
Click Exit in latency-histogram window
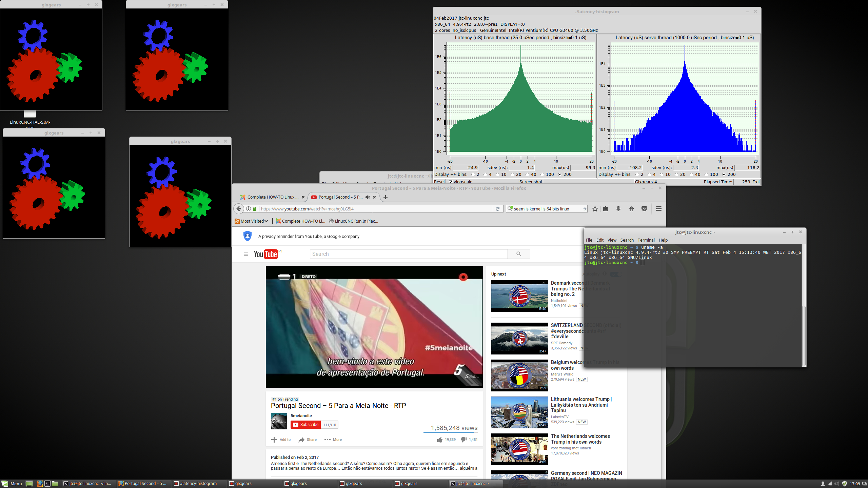click(756, 182)
